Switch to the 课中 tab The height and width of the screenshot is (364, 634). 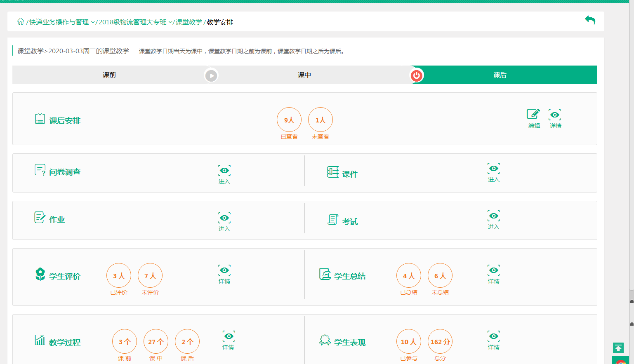click(304, 75)
